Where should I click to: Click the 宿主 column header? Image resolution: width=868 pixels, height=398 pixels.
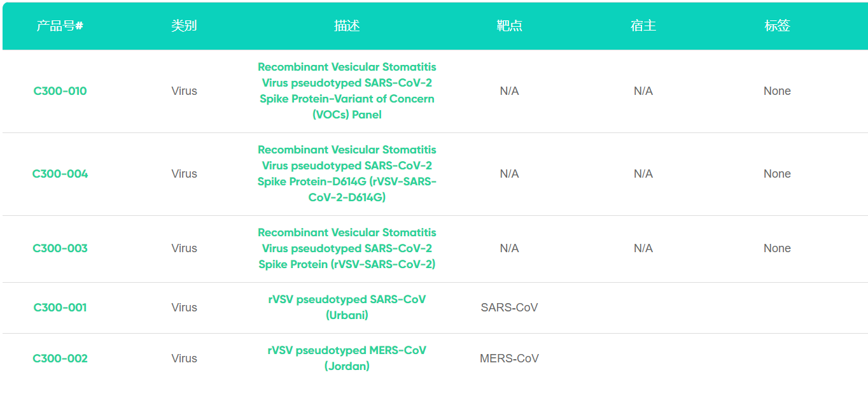click(x=643, y=26)
